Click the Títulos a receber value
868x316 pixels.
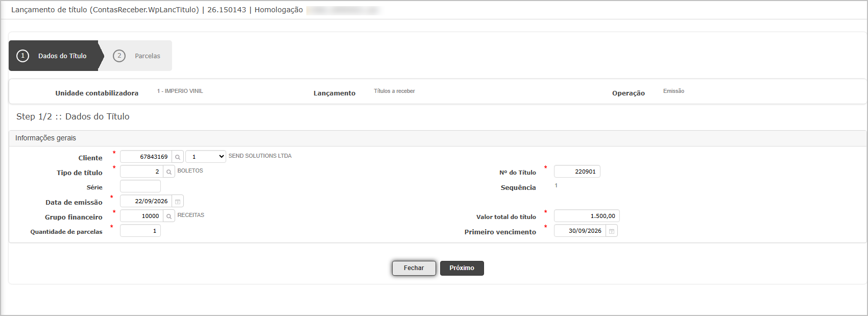pos(395,91)
